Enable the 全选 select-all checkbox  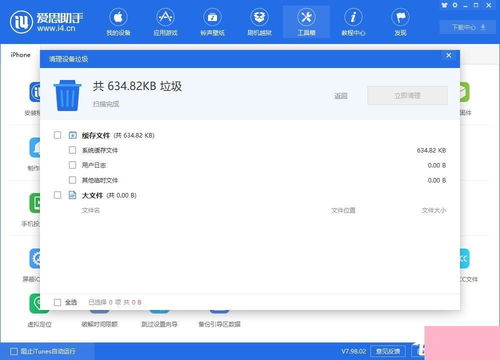coord(57,302)
